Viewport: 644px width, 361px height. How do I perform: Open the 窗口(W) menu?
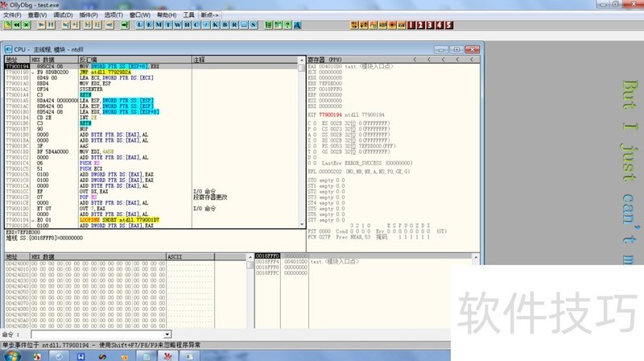(x=139, y=15)
